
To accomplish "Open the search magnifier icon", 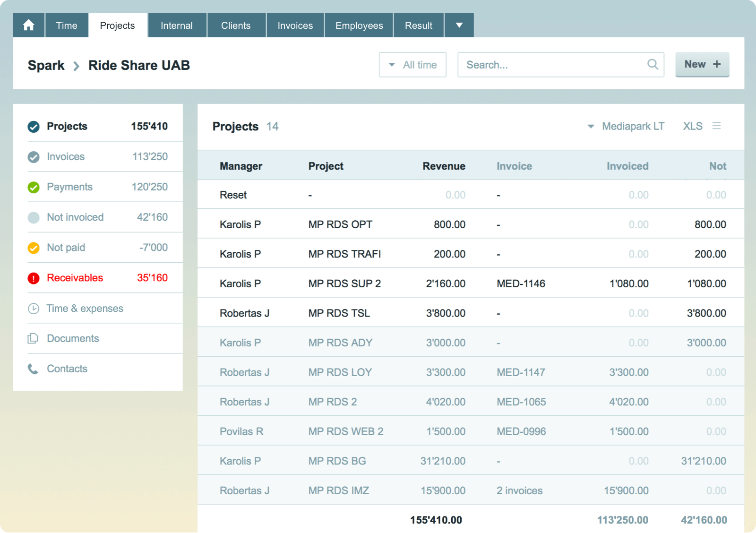I will click(x=653, y=65).
